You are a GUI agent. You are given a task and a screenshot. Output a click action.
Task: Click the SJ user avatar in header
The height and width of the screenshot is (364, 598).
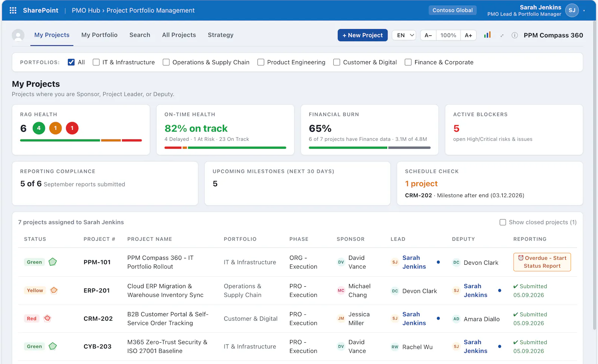coord(572,10)
